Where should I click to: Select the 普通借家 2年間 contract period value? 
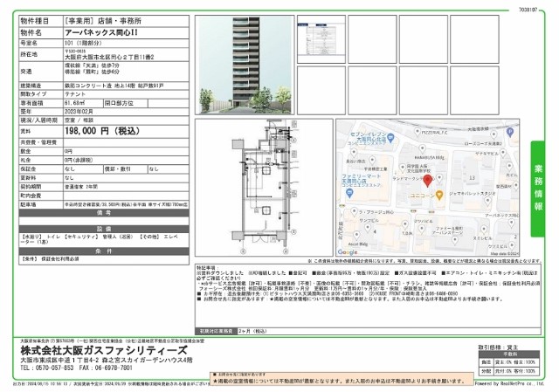[81, 187]
